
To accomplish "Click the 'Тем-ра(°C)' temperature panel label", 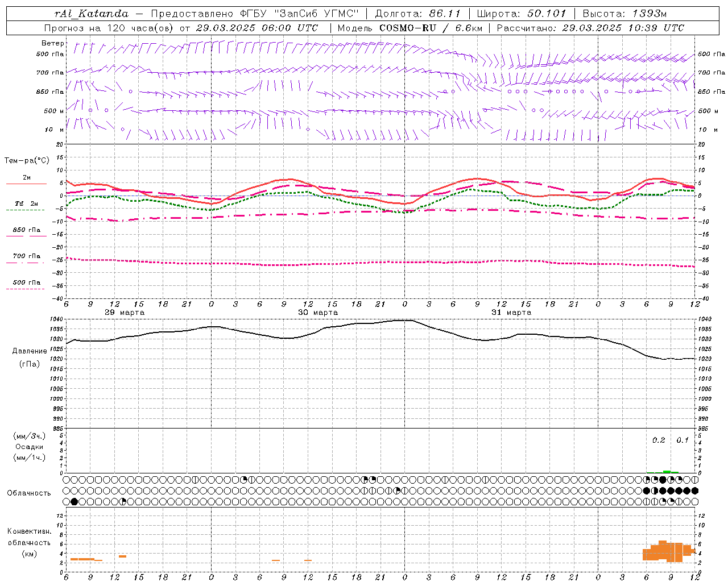I will click(27, 160).
